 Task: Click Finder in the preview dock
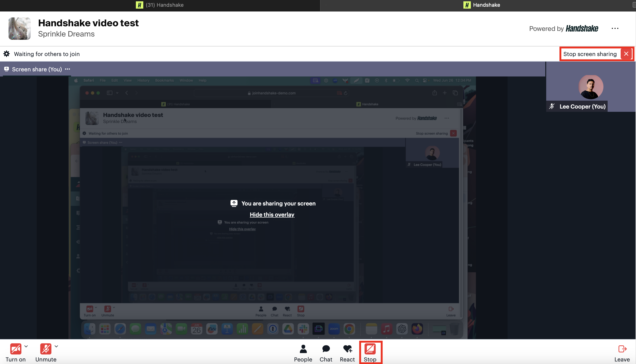coord(90,329)
